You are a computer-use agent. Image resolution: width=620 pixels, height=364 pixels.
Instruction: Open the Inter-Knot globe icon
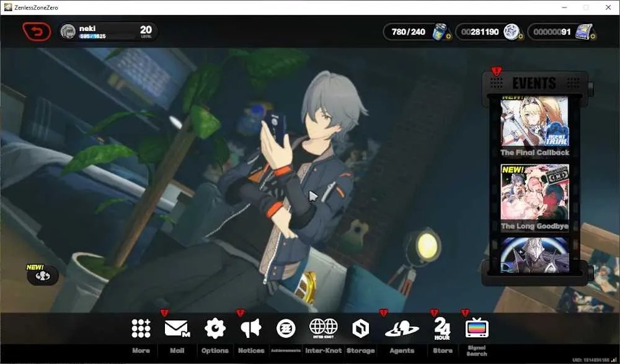(324, 329)
